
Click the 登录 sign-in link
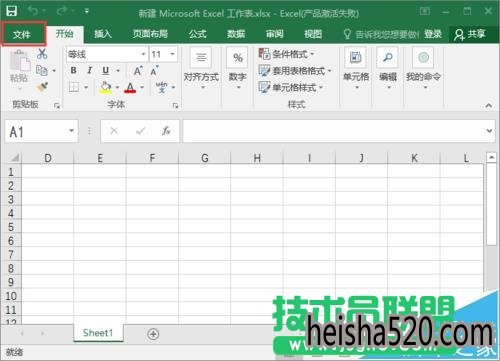[x=433, y=34]
